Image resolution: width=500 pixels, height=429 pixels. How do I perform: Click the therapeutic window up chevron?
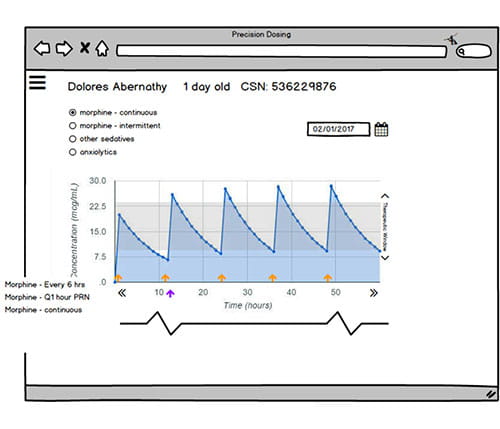point(385,196)
